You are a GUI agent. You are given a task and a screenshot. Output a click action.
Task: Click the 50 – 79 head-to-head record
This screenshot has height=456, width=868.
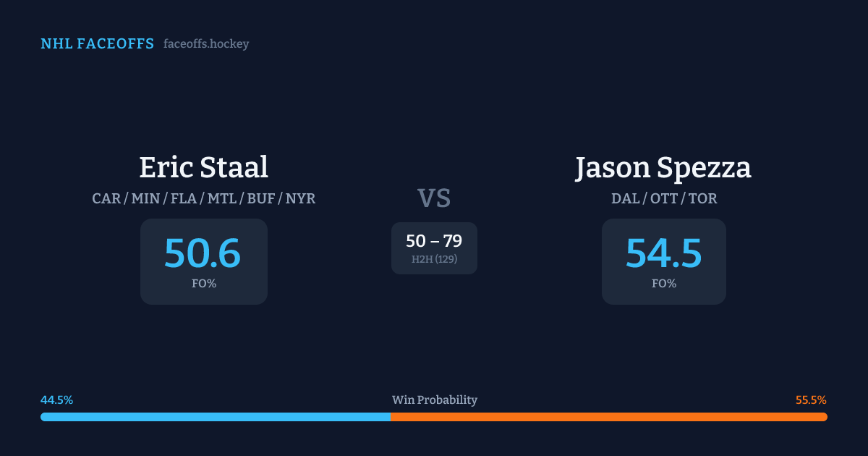433,241
